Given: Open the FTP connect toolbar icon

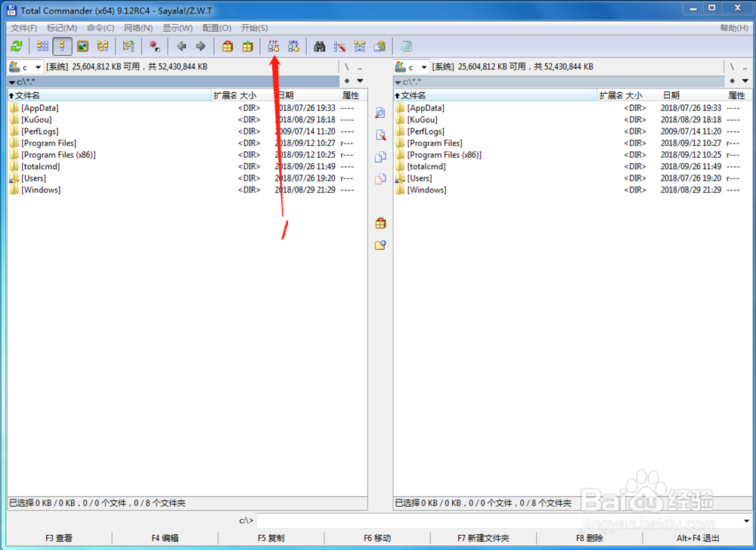Looking at the screenshot, I should point(274,46).
